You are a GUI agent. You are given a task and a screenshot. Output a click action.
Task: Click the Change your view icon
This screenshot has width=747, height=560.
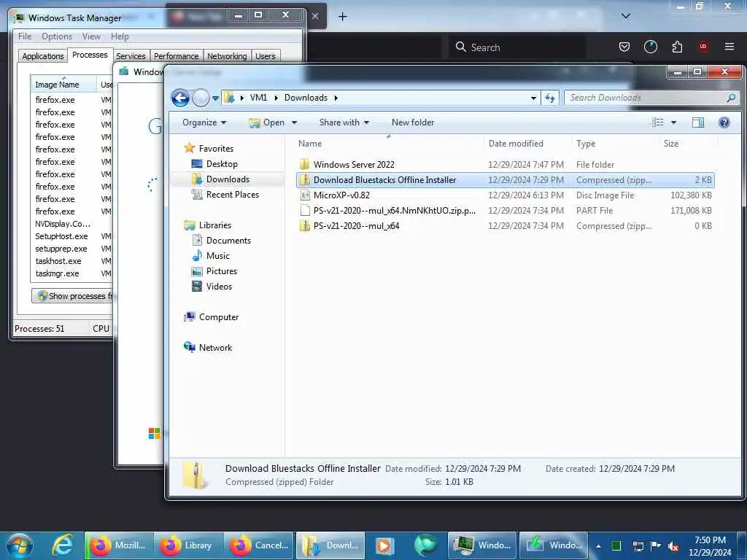658,122
